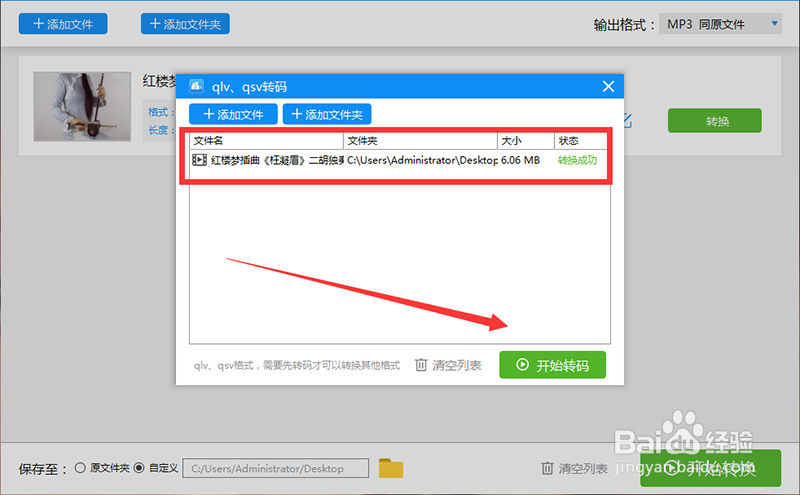Click the green 开始转码 button
The image size is (800, 495).
pyautogui.click(x=553, y=365)
